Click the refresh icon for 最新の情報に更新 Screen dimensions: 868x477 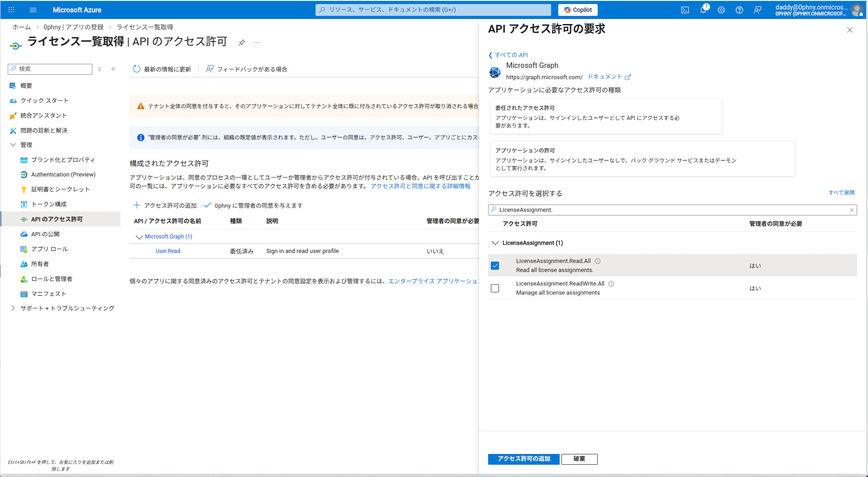pyautogui.click(x=137, y=69)
